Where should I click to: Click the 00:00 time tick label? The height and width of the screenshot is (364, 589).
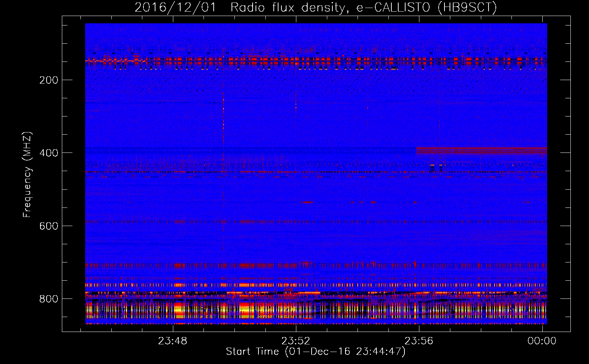542,341
